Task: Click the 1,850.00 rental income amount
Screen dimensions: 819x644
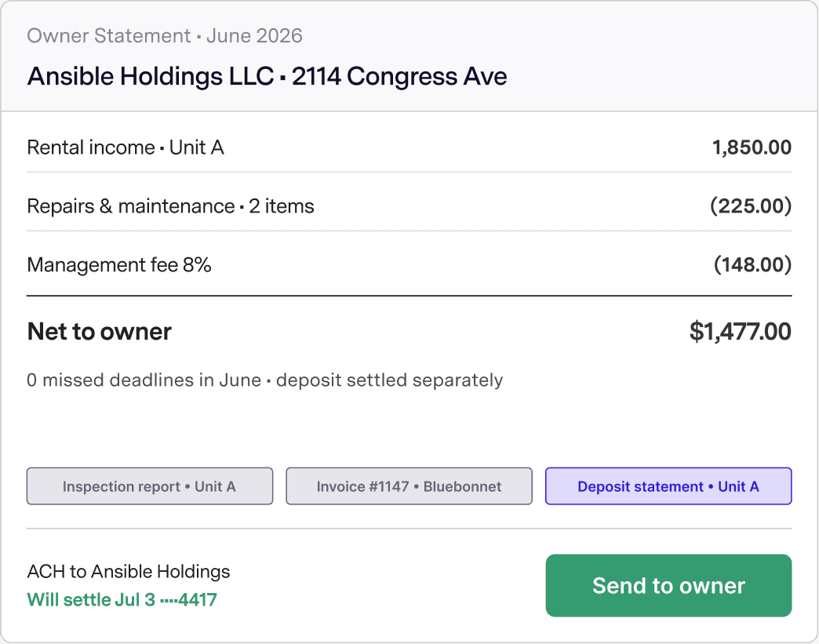Action: pyautogui.click(x=752, y=147)
